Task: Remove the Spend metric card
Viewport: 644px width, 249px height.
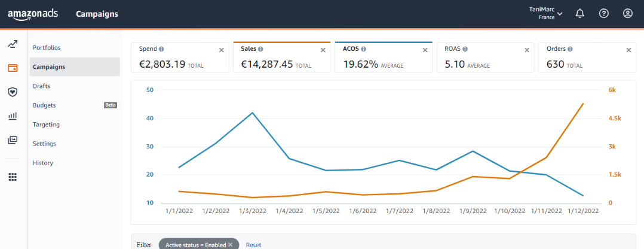Action: click(222, 50)
